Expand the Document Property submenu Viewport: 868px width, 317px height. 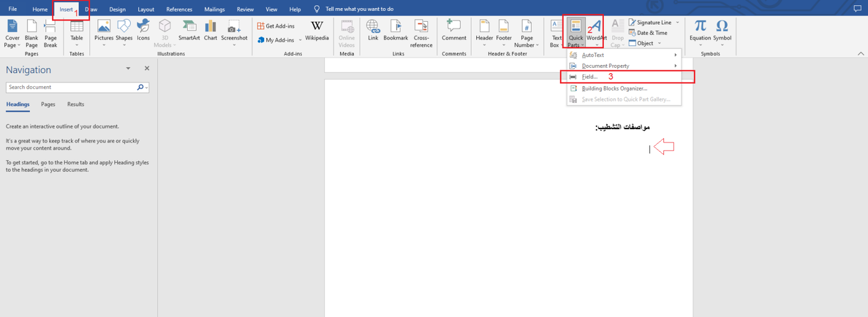[x=624, y=66]
